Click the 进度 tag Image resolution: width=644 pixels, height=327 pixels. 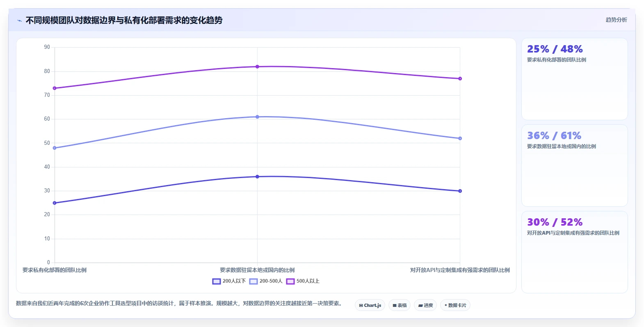tap(425, 305)
